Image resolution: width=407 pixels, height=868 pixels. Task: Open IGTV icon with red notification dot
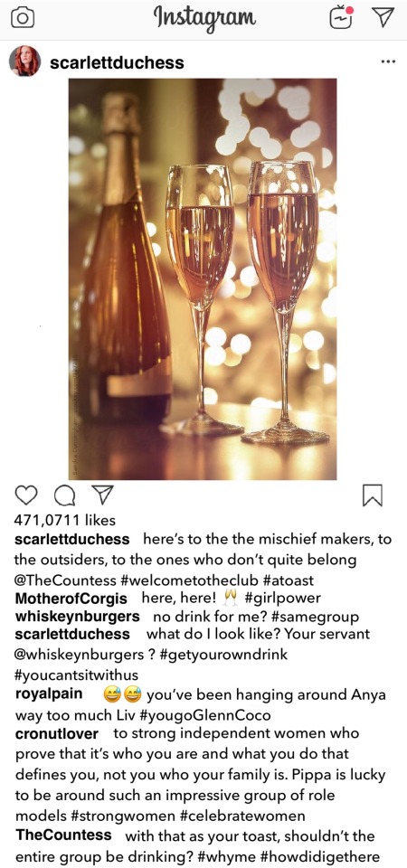pos(342,17)
